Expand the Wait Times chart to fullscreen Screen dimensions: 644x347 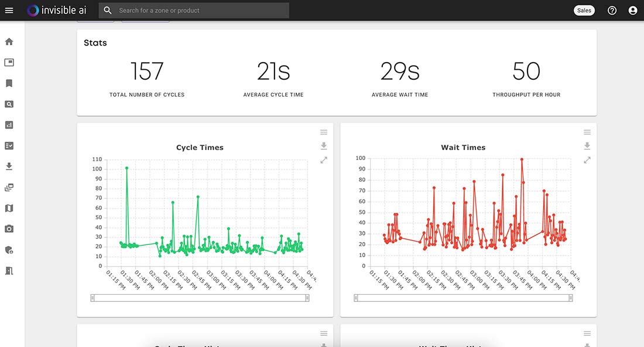click(x=587, y=160)
